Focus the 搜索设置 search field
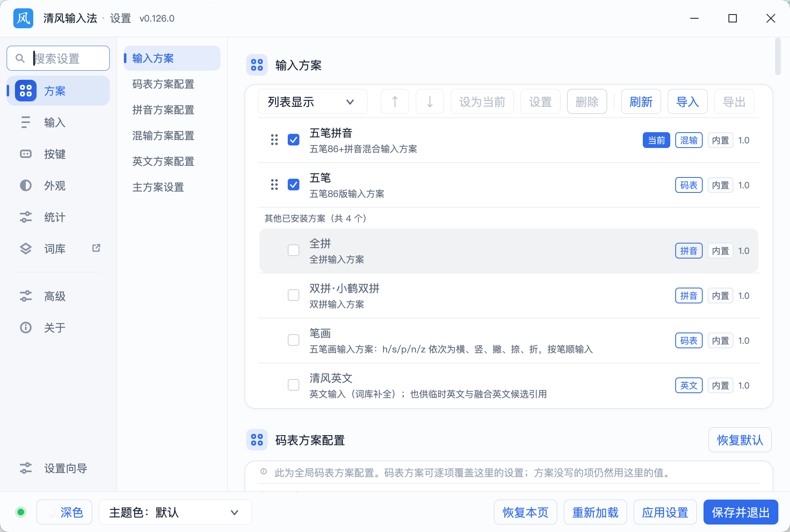The image size is (790, 532). (x=58, y=58)
